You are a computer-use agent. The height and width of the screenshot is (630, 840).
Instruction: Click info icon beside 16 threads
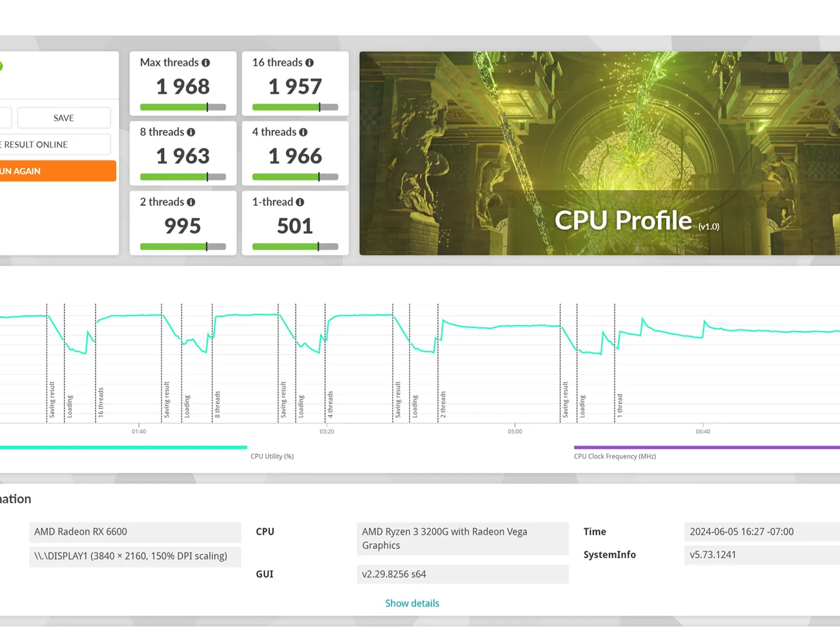(310, 63)
